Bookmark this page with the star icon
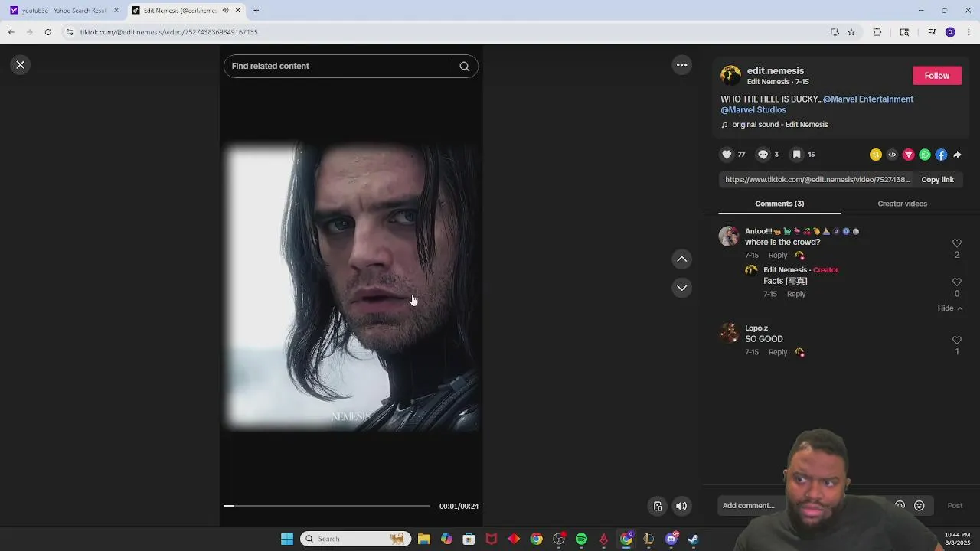 pos(851,32)
